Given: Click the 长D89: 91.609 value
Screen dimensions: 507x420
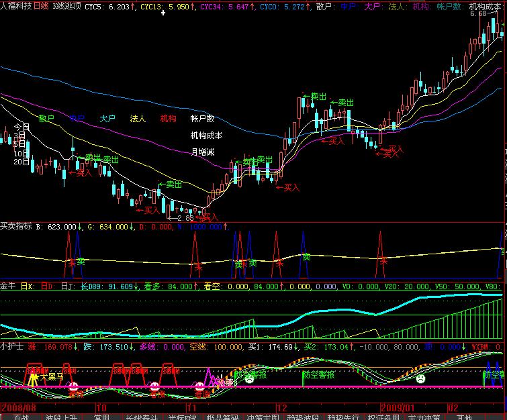Looking at the screenshot, I should point(110,286).
